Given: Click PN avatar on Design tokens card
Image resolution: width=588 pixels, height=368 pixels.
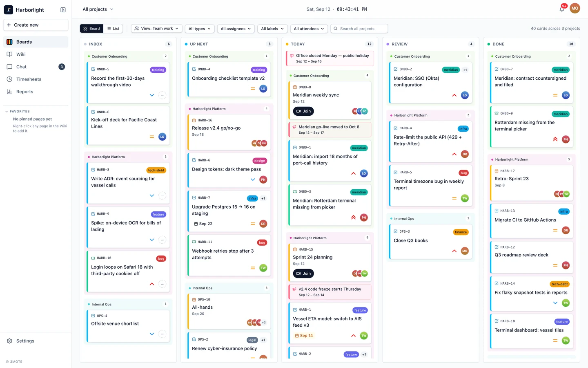Looking at the screenshot, I should pyautogui.click(x=263, y=180).
